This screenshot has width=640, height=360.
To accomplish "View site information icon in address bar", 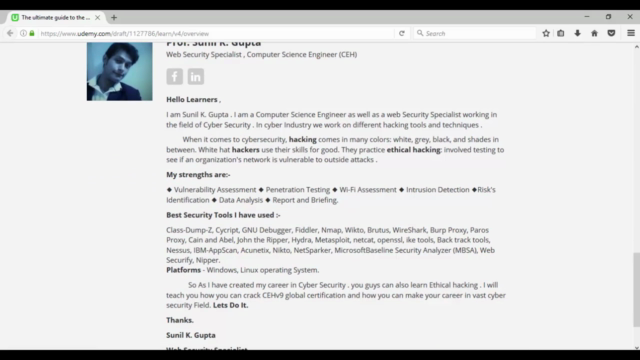I will (23, 33).
